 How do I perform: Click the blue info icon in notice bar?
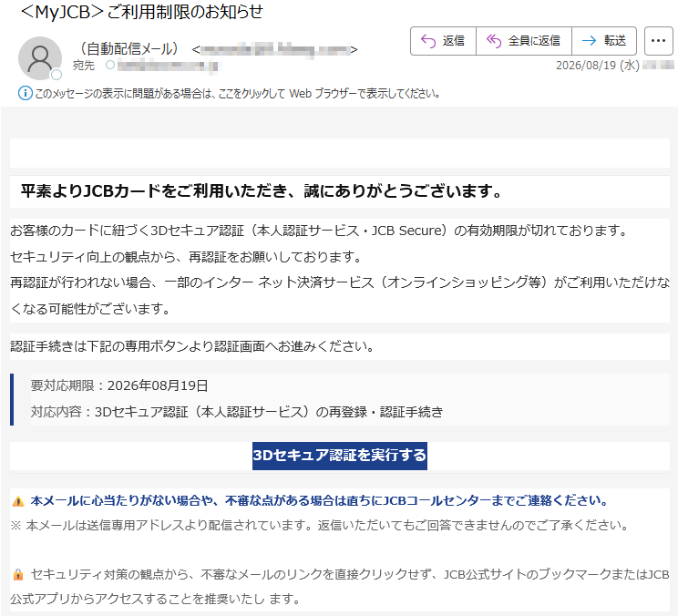tap(26, 93)
